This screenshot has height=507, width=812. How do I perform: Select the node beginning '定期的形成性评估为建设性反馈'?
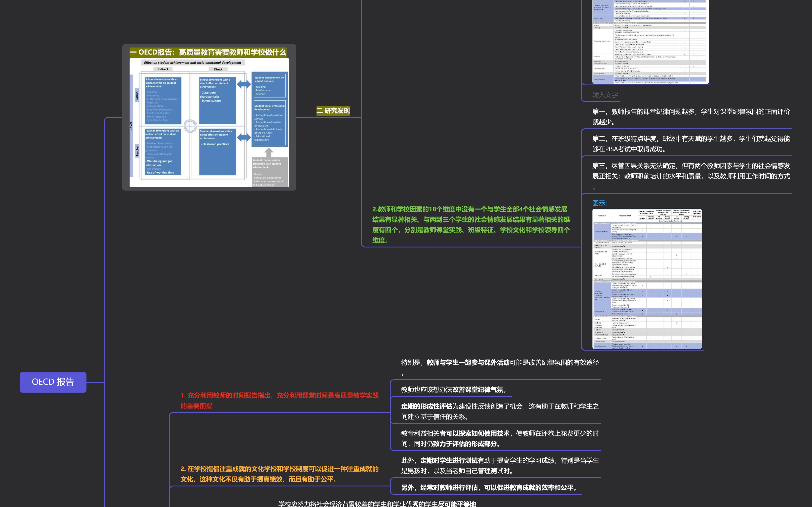[x=500, y=411]
